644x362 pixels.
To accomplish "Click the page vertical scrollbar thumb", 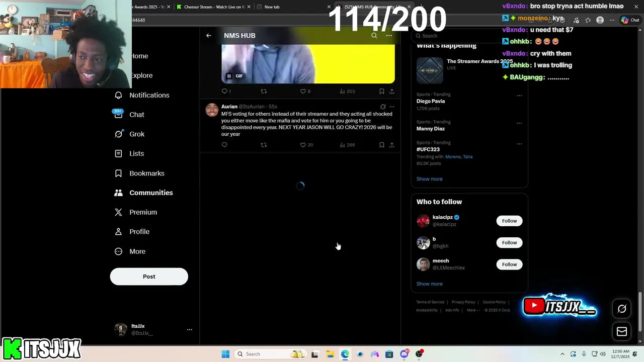I will (640, 312).
